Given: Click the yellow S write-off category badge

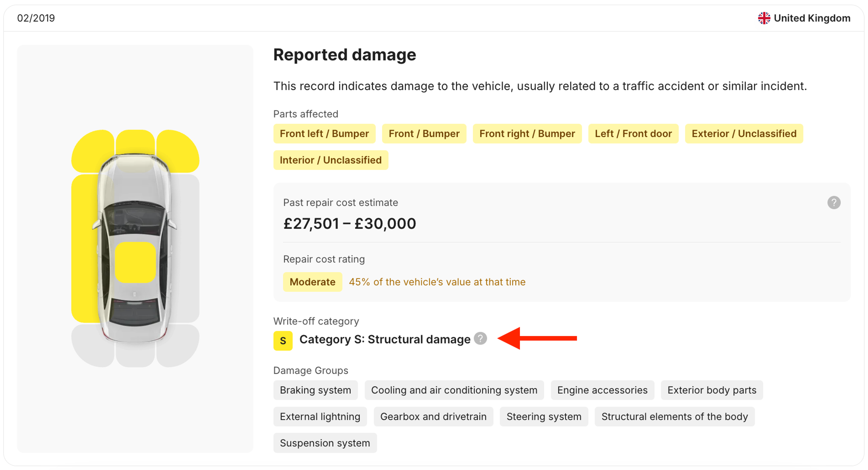Looking at the screenshot, I should click(x=283, y=341).
